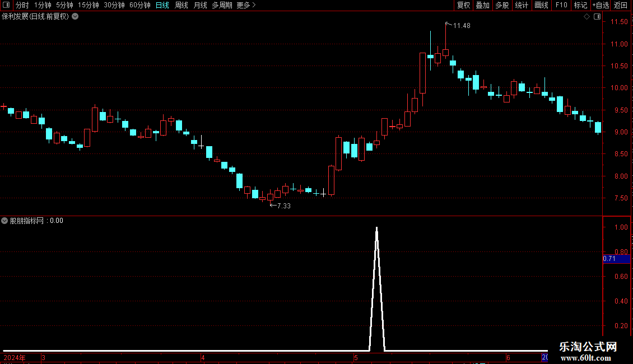Click the 7.33 low price label
The height and width of the screenshot is (364, 633).
click(x=284, y=206)
